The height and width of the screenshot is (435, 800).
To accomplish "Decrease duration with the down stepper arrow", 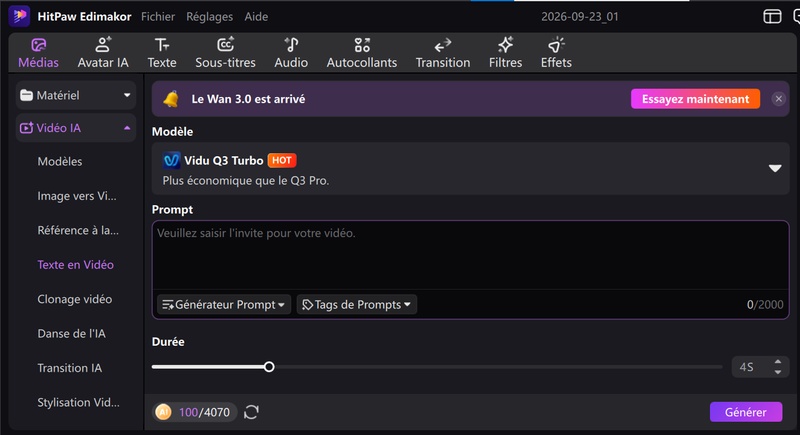I will (x=778, y=372).
